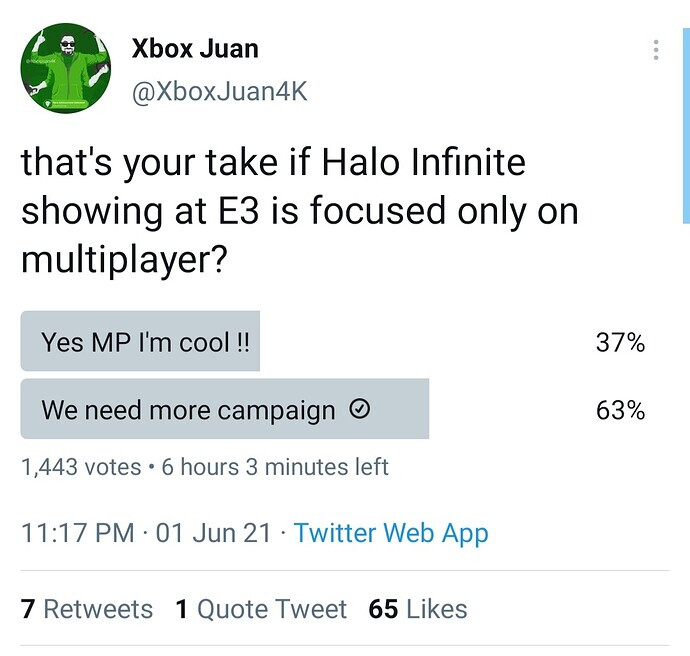This screenshot has width=690, height=656.
Task: Click the 37% poll result
Action: click(620, 342)
